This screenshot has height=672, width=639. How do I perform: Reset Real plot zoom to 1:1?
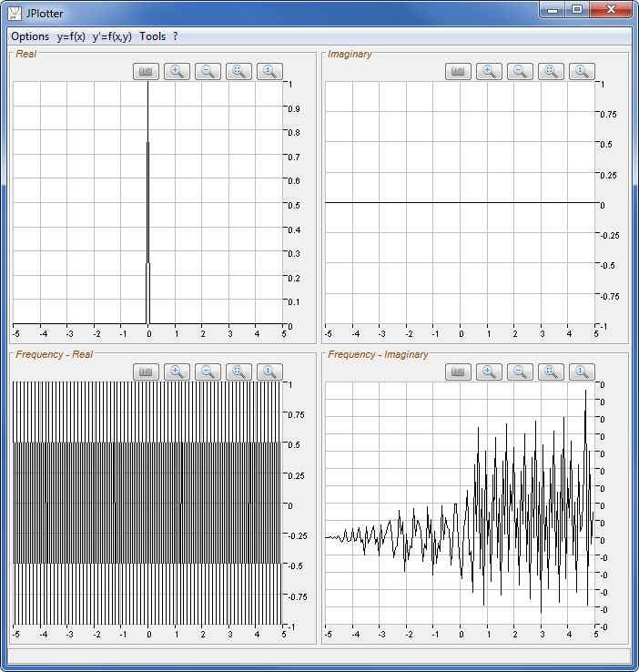270,71
